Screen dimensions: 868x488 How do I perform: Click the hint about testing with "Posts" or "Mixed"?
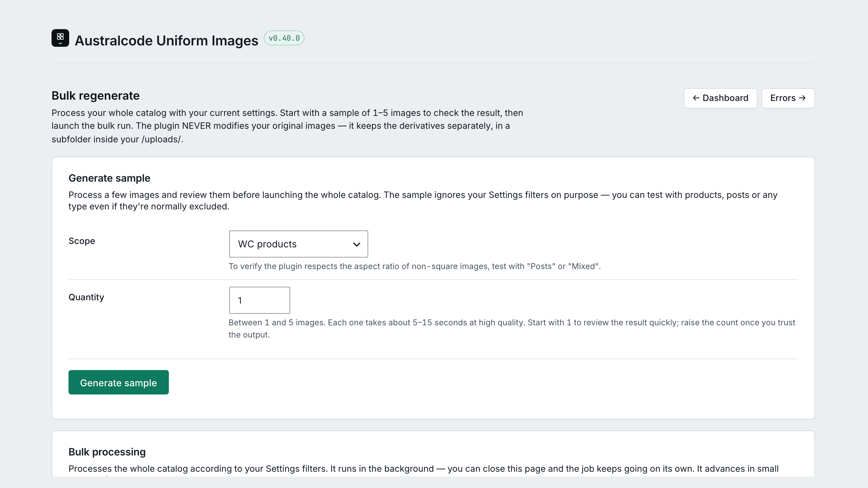[414, 266]
